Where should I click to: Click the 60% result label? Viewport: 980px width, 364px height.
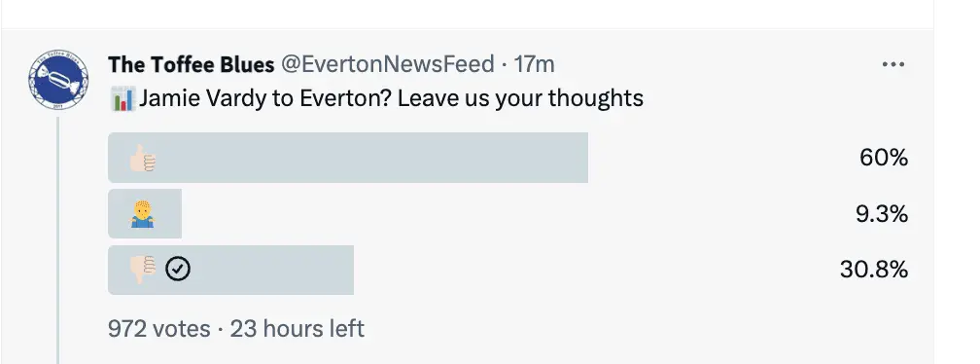pyautogui.click(x=884, y=158)
